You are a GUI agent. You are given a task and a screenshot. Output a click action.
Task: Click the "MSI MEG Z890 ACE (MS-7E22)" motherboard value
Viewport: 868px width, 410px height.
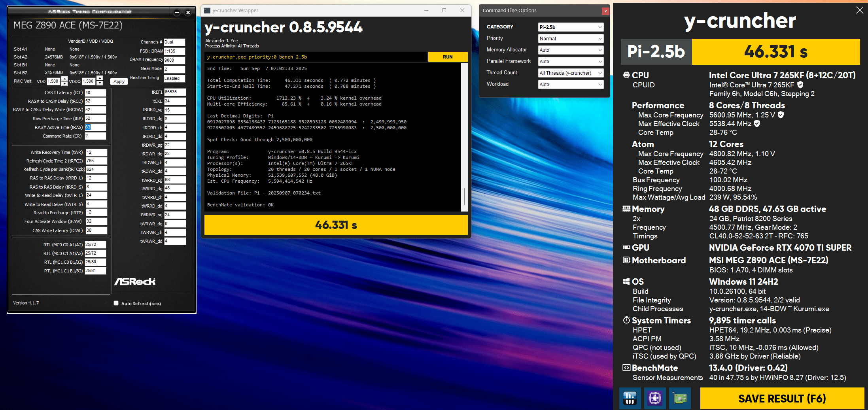pyautogui.click(x=768, y=260)
